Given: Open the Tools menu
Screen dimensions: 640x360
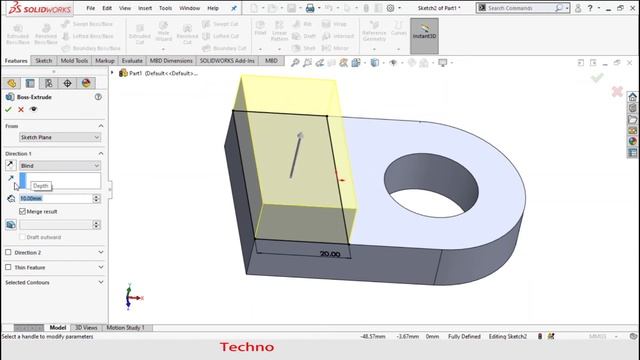Looking at the screenshot, I should (165, 8).
